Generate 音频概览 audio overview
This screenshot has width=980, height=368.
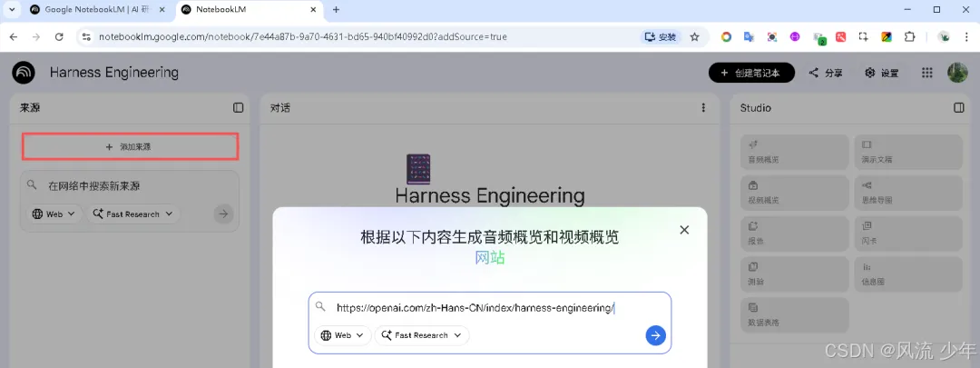click(x=794, y=152)
